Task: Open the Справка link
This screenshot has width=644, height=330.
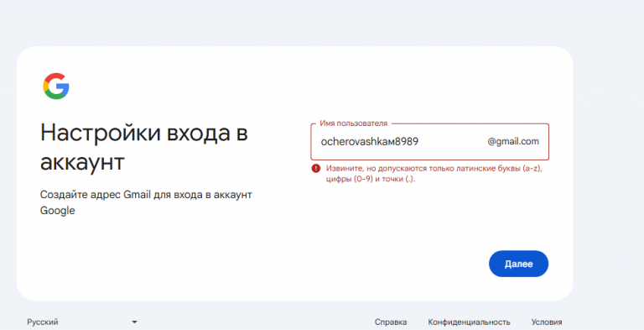Action: 391,322
